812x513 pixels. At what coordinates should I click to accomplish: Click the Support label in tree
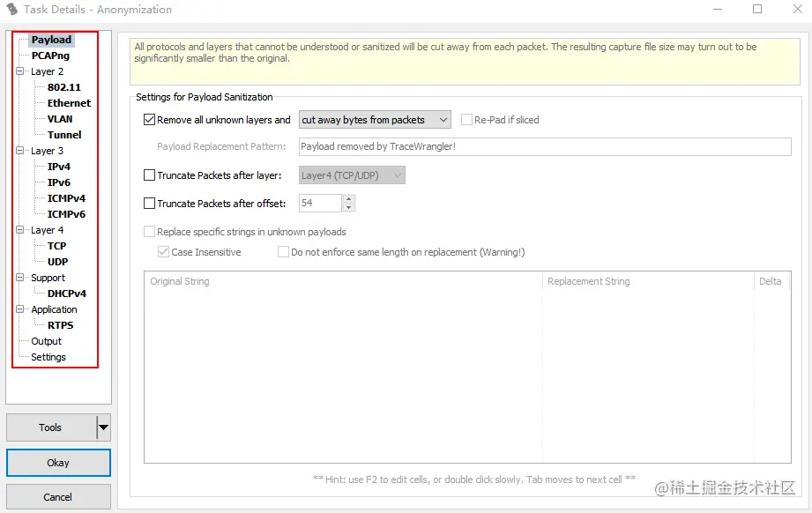[x=48, y=278]
